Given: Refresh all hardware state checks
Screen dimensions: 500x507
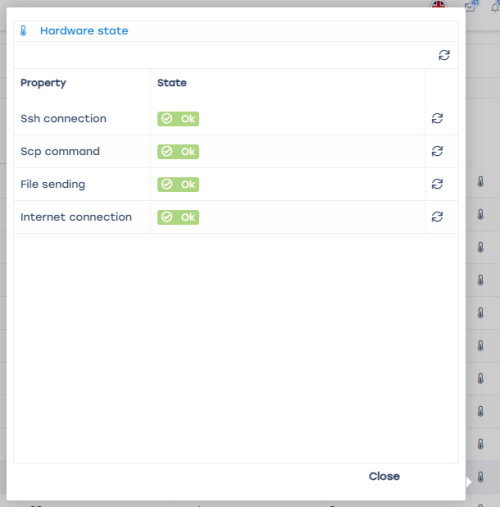Looking at the screenshot, I should click(x=444, y=55).
